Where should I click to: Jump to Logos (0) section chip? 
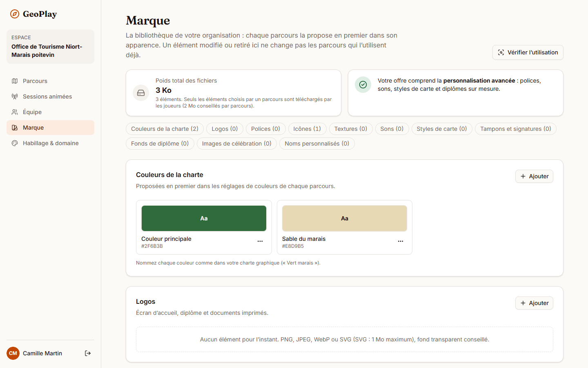click(225, 129)
